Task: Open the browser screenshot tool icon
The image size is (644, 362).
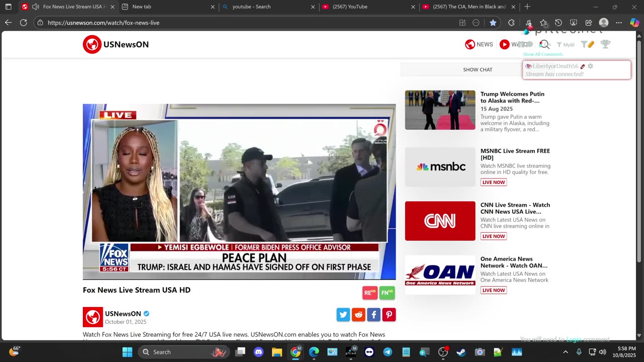Action: 574,23
